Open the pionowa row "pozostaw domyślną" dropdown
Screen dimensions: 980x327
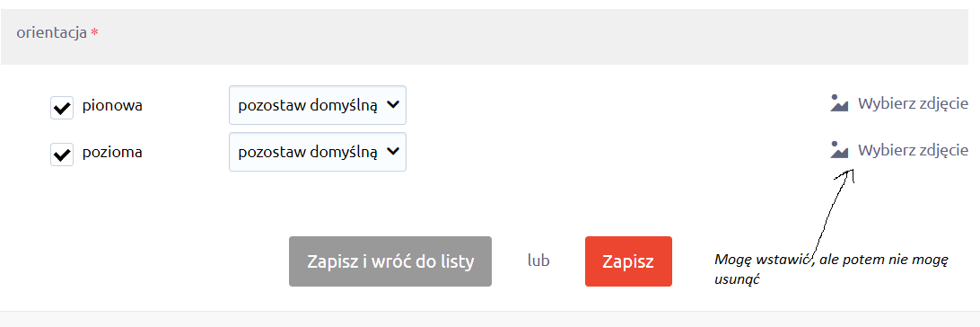coord(318,105)
